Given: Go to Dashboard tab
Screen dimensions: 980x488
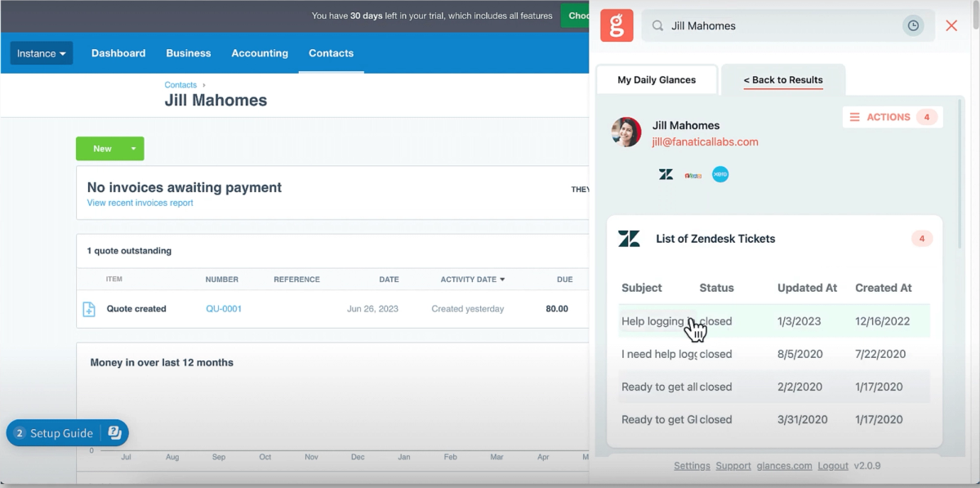Looking at the screenshot, I should (x=118, y=53).
